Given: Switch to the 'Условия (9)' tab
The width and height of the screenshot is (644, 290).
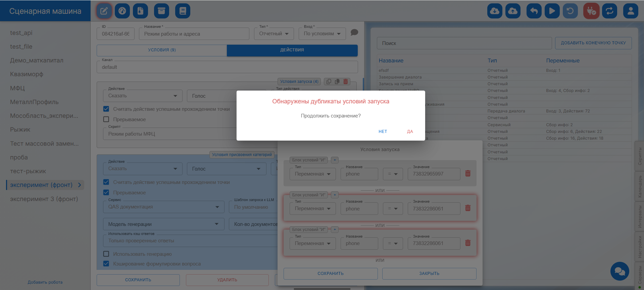Looking at the screenshot, I should pos(162,50).
